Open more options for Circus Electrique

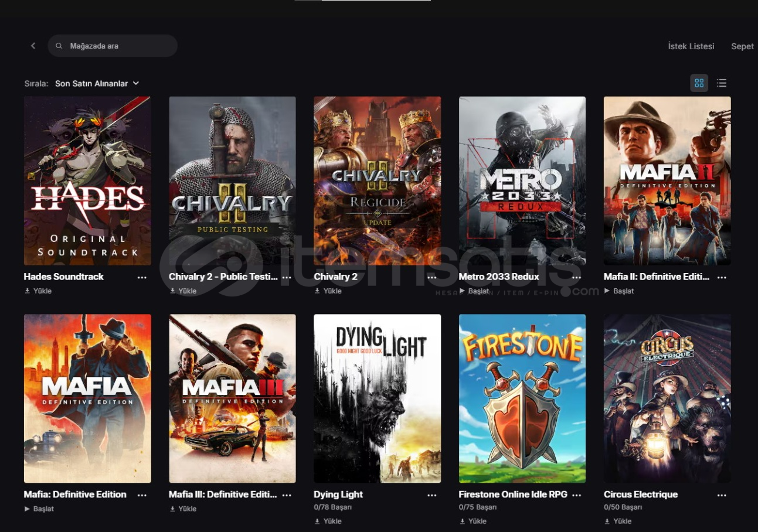pyautogui.click(x=722, y=495)
